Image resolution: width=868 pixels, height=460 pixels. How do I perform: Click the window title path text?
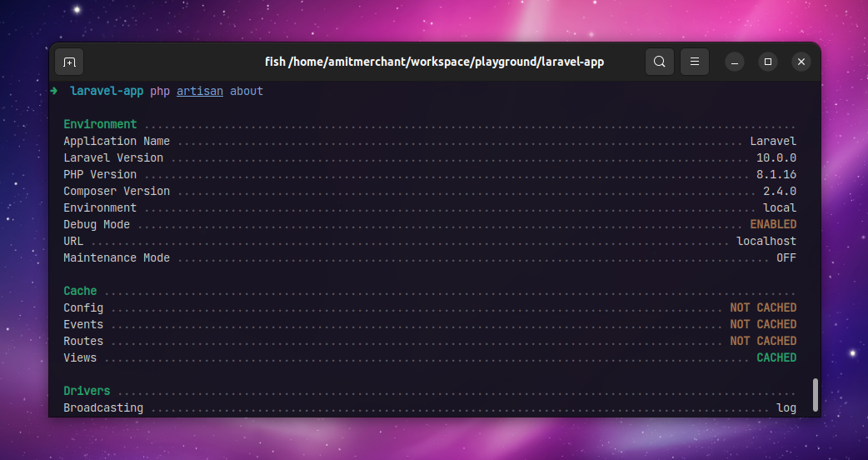(x=435, y=62)
